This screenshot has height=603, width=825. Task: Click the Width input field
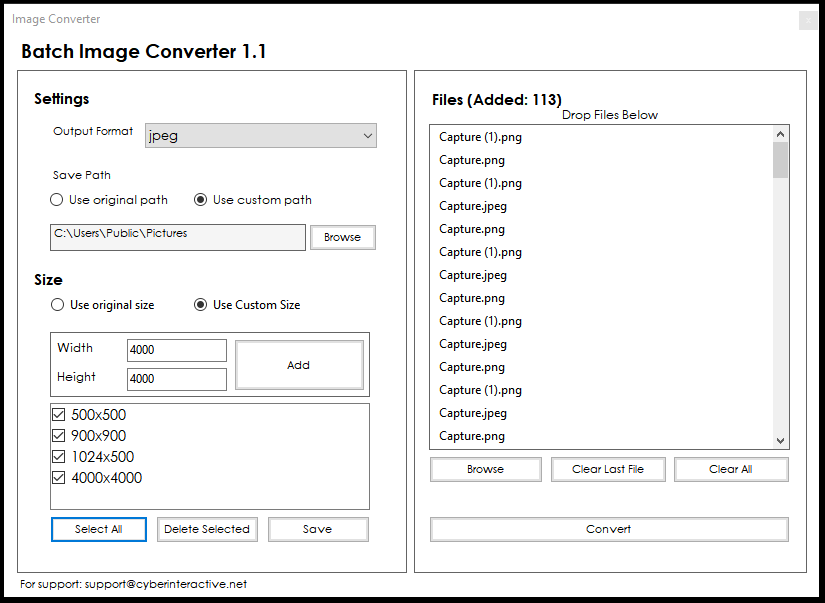coord(177,350)
